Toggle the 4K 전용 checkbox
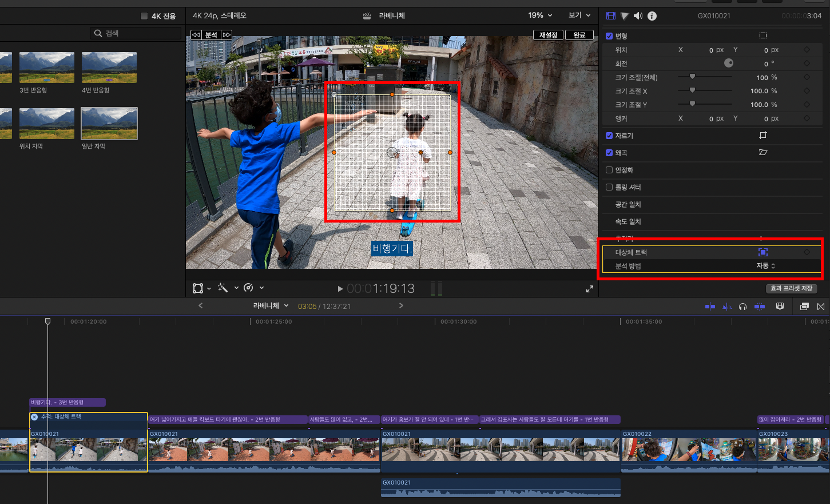830x504 pixels. coord(144,16)
